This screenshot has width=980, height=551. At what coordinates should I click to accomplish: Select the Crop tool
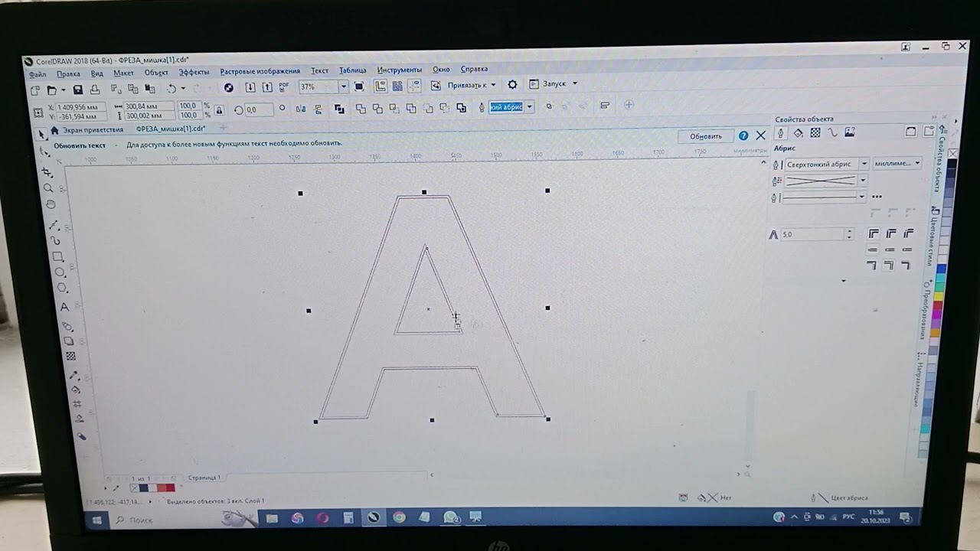click(47, 171)
